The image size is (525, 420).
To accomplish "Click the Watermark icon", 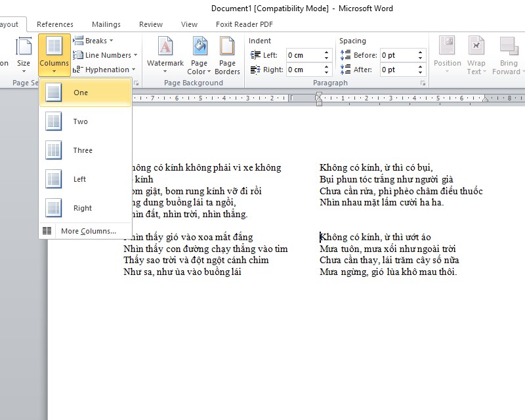I will click(x=165, y=46).
